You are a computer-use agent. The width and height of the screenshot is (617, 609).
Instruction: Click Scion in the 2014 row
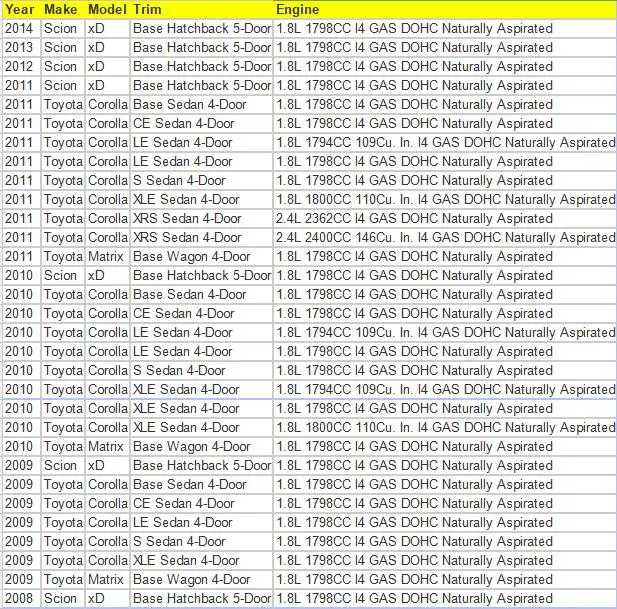63,29
